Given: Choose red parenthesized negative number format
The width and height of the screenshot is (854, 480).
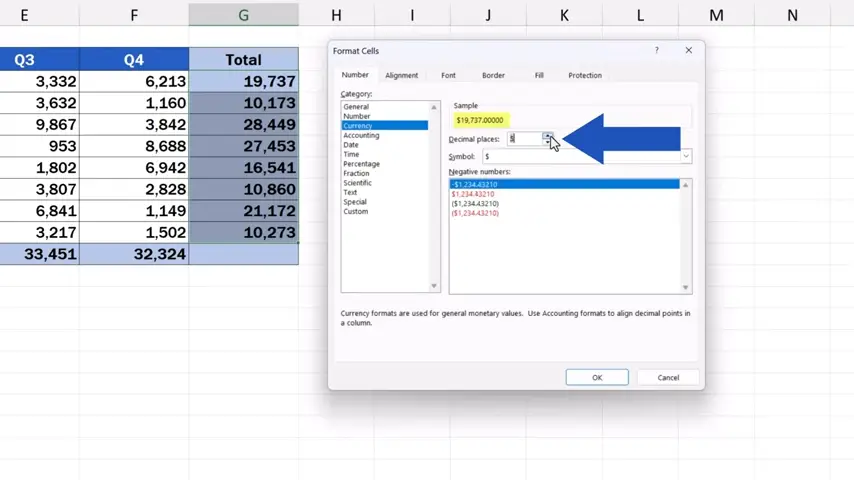Looking at the screenshot, I should coord(475,213).
